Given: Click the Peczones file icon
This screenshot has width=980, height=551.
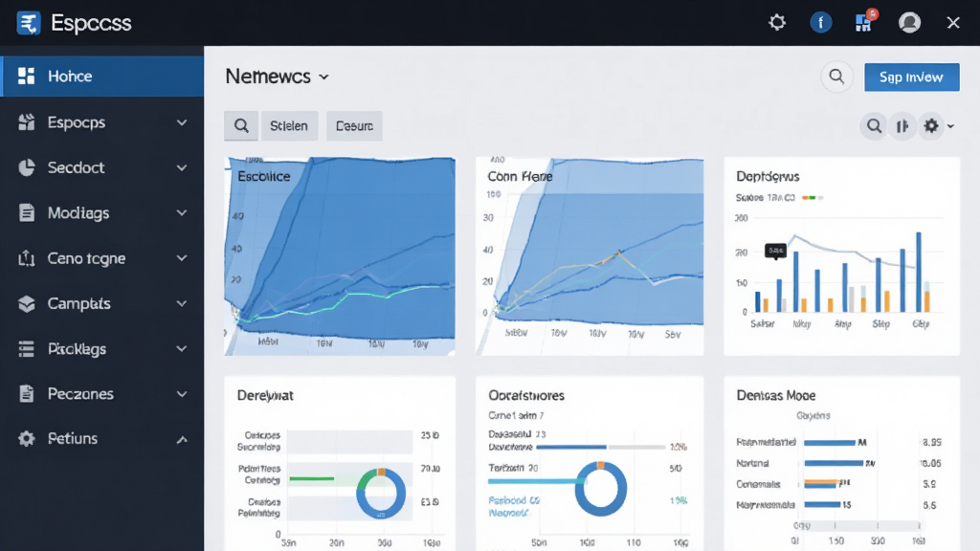Looking at the screenshot, I should pyautogui.click(x=26, y=393).
